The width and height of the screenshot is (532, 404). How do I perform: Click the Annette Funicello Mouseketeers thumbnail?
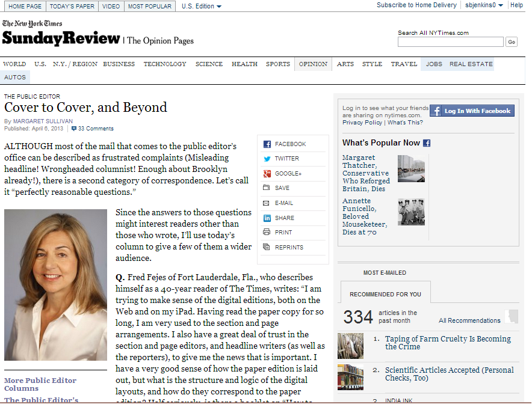point(411,212)
